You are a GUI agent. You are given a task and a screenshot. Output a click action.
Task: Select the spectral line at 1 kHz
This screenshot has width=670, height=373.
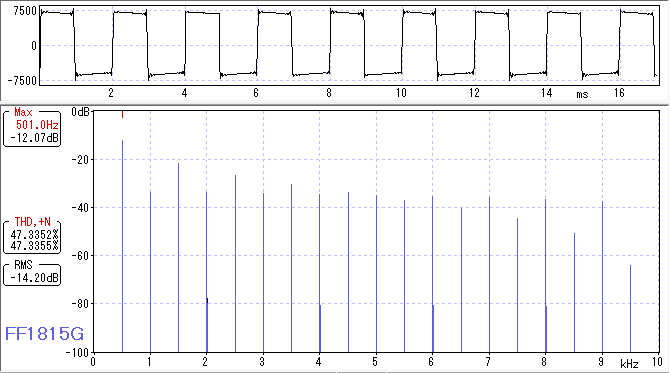click(x=150, y=272)
